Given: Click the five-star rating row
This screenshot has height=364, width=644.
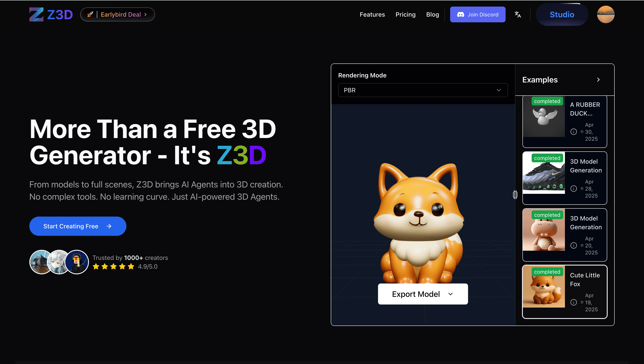Looking at the screenshot, I should 113,266.
